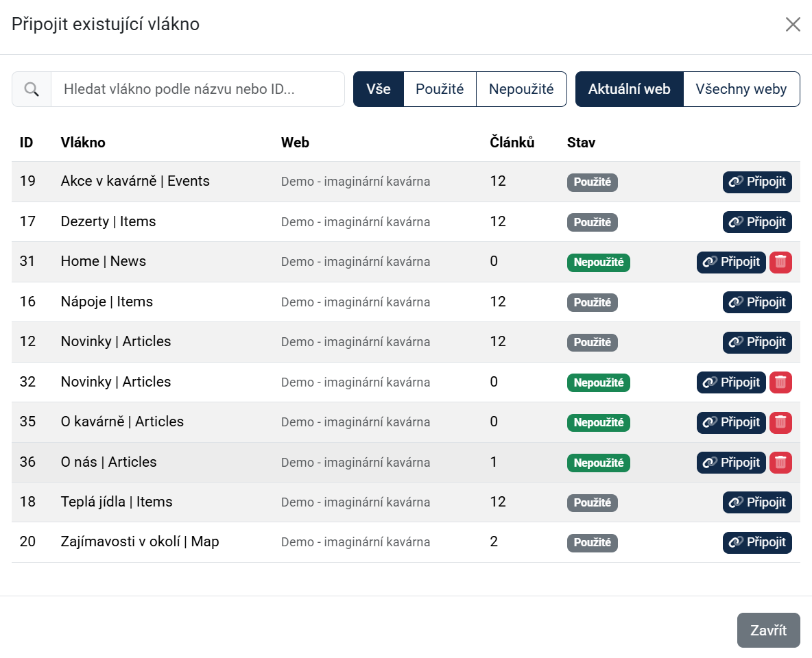Select thread name Dezerty | Items
The height and width of the screenshot is (658, 812).
[108, 221]
